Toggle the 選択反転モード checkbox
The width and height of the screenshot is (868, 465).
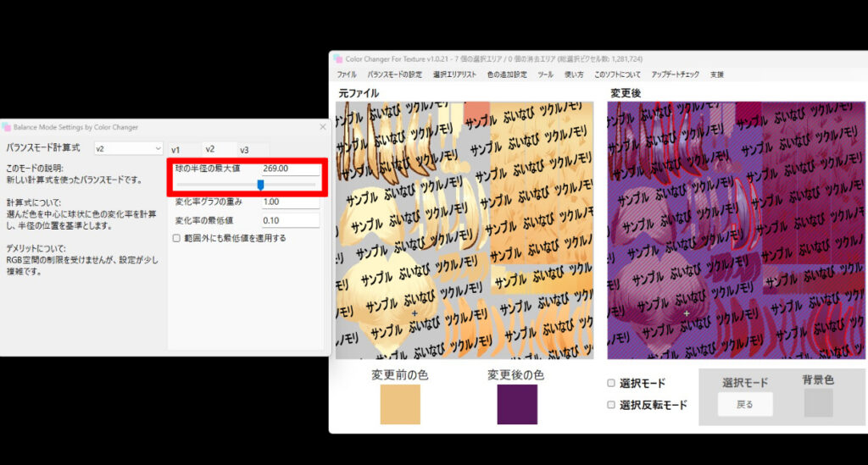pos(611,405)
